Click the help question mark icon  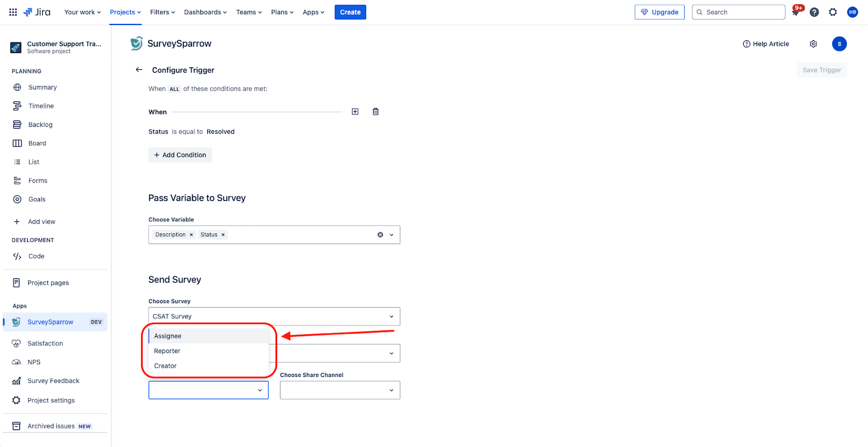pos(814,12)
